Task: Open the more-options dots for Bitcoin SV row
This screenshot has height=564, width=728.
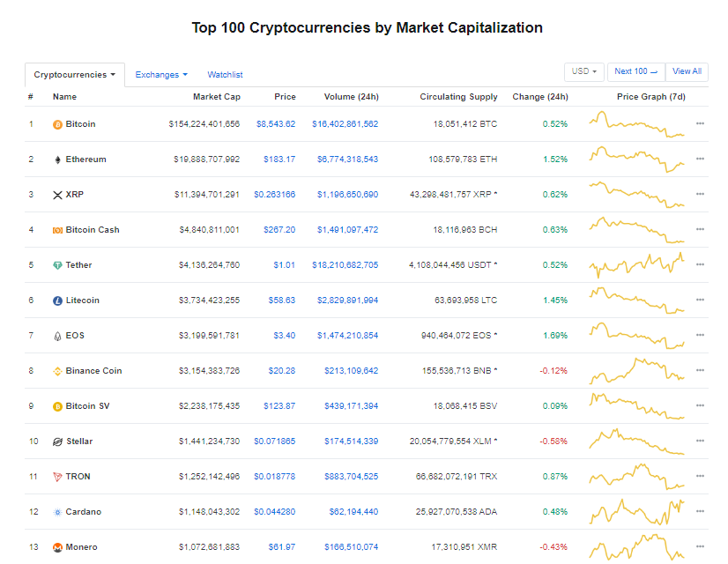Action: [700, 405]
